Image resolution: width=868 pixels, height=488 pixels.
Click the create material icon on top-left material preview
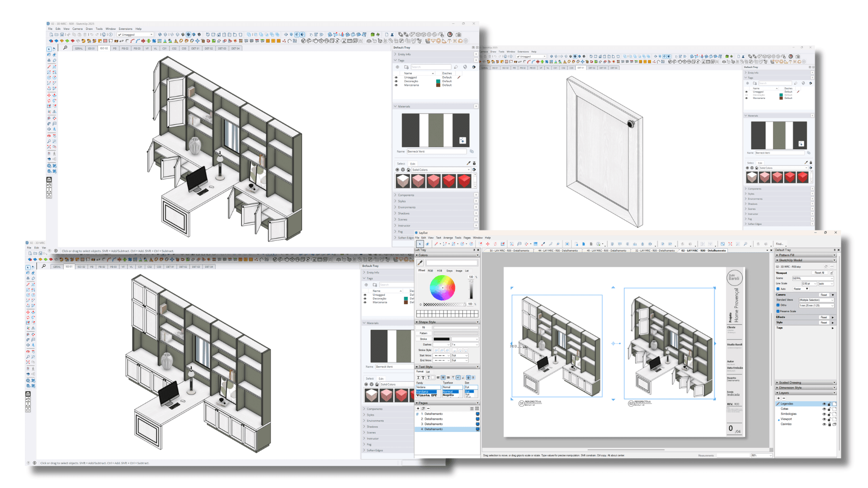tap(462, 141)
